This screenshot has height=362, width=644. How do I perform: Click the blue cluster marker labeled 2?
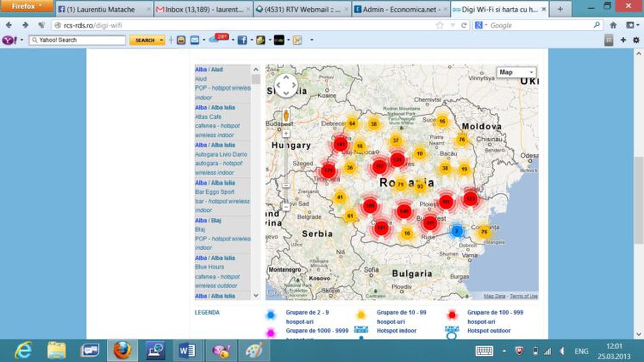(x=456, y=231)
